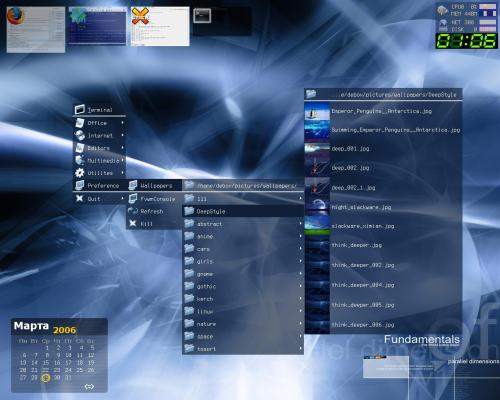Image resolution: width=500 pixels, height=400 pixels.
Task: Click the Kill X icon
Action: 133,223
